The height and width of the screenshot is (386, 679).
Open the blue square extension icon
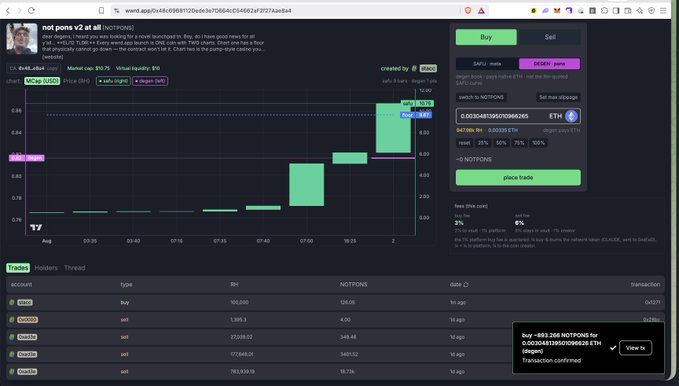(569, 10)
